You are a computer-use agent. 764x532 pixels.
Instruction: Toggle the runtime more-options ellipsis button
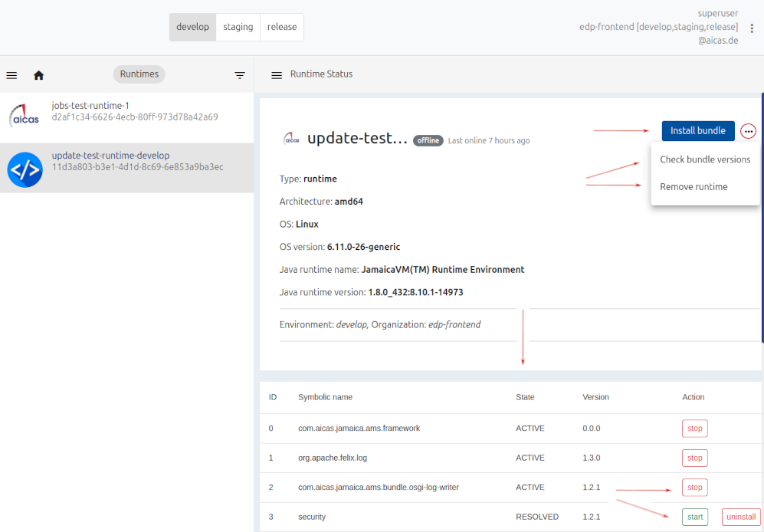pos(749,132)
